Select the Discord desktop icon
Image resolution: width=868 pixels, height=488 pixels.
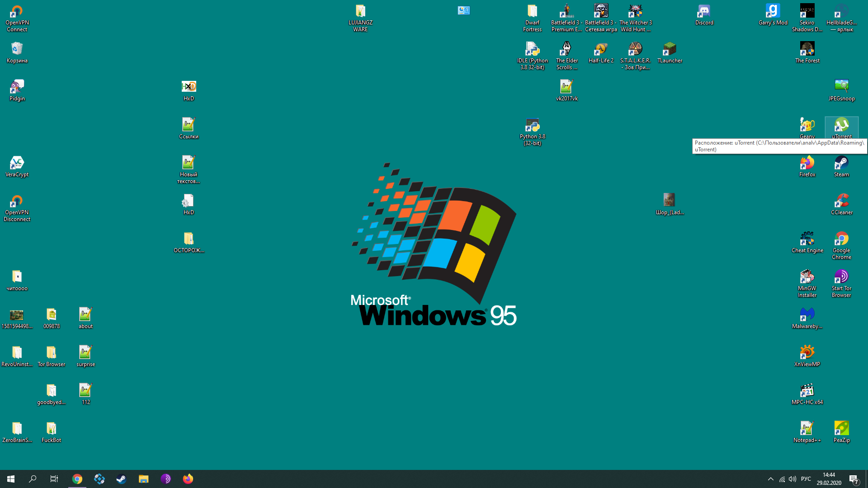[704, 14]
